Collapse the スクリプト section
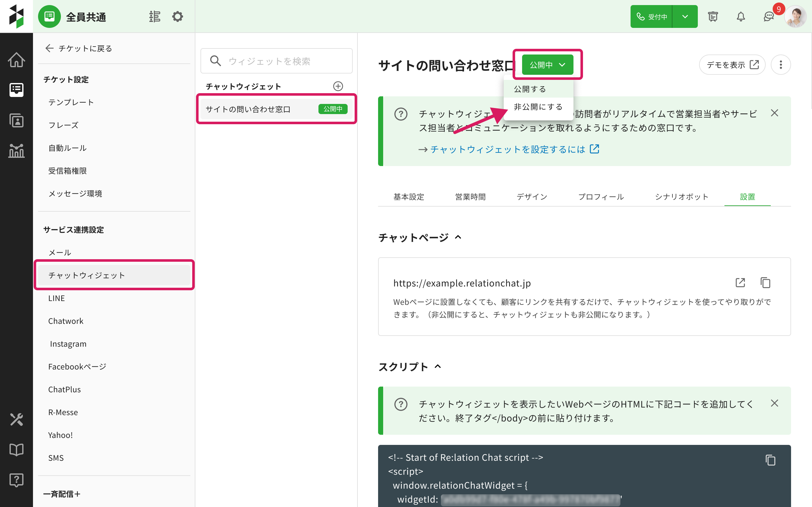This screenshot has height=507, width=812. [438, 367]
